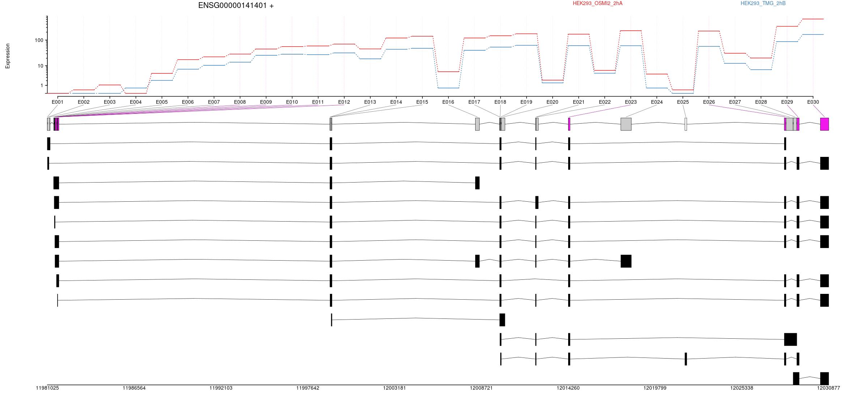868x394 pixels.
Task: Click the exon label E001
Action: click(58, 102)
